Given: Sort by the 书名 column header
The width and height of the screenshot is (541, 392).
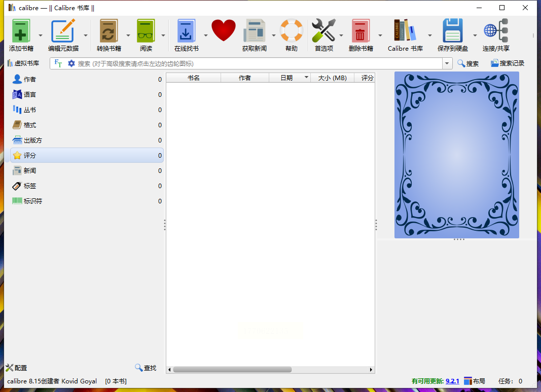Looking at the screenshot, I should tap(193, 78).
